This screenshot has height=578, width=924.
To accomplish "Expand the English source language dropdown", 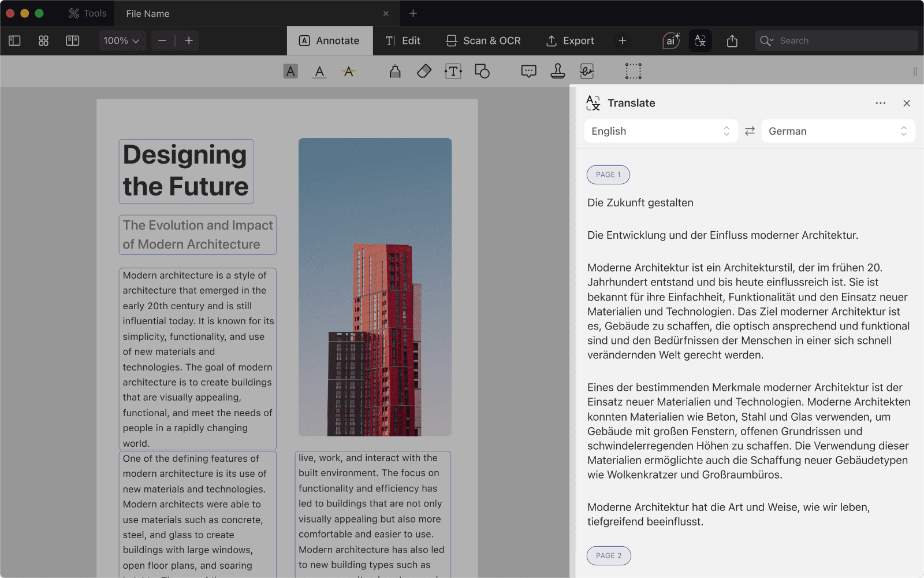I will 660,131.
